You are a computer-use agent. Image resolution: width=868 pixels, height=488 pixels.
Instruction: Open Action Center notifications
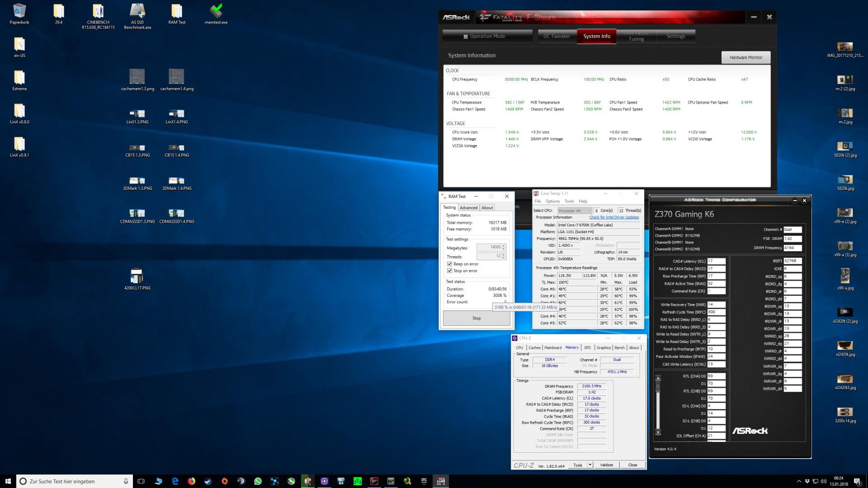[857, 481]
